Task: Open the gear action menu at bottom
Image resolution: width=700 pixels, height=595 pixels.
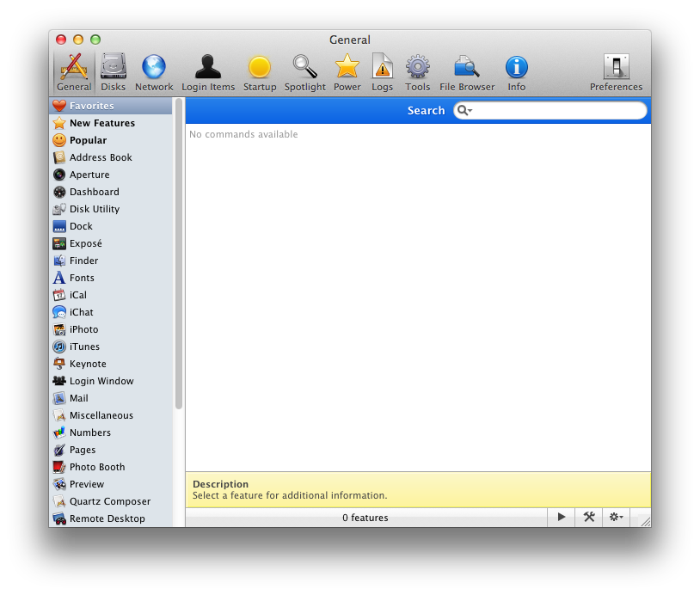Action: point(617,517)
